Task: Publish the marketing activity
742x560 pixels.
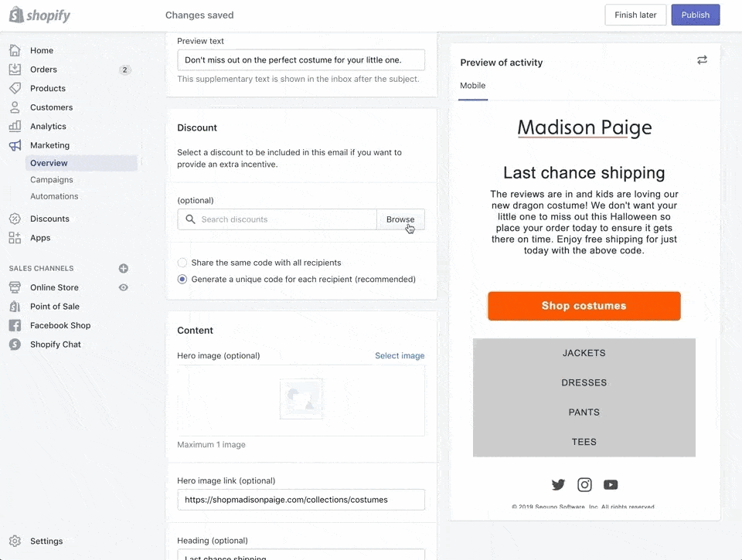Action: [x=695, y=15]
